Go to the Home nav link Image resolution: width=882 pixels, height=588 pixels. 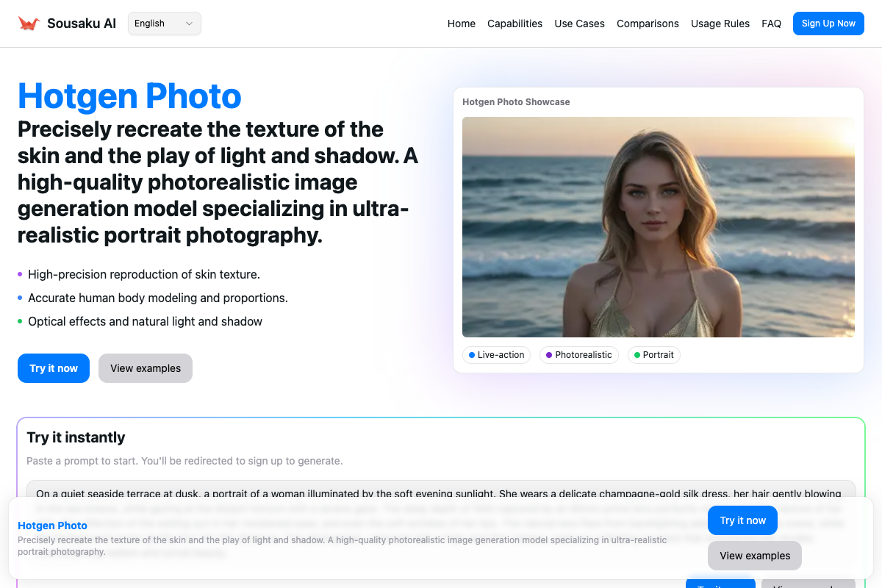(461, 24)
